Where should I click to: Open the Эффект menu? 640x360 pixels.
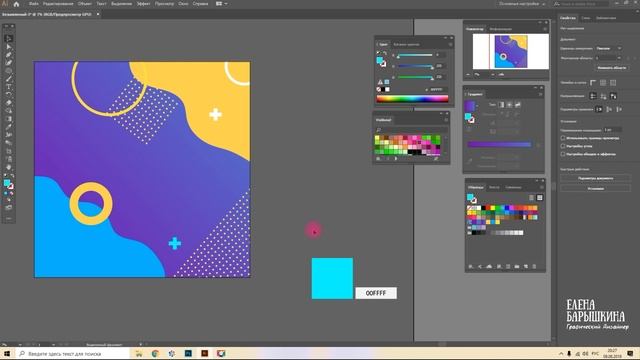(143, 4)
